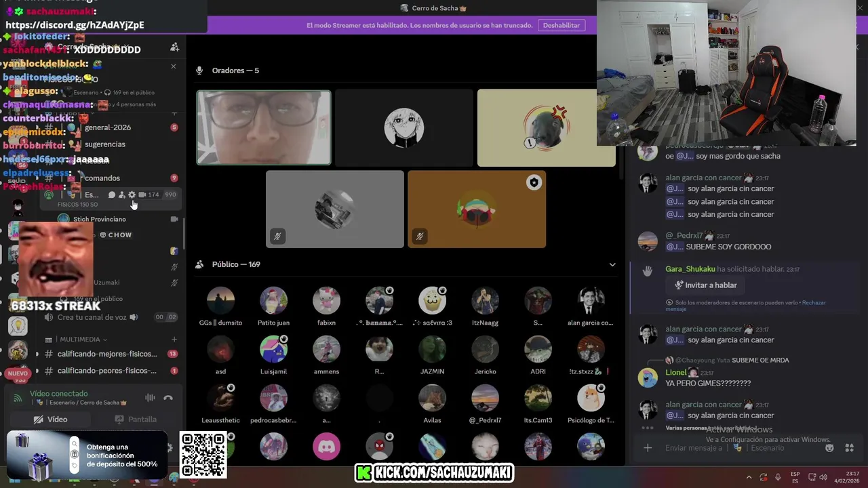The height and width of the screenshot is (488, 868).
Task: Toggle the Vídeo camera button
Action: pyautogui.click(x=51, y=420)
